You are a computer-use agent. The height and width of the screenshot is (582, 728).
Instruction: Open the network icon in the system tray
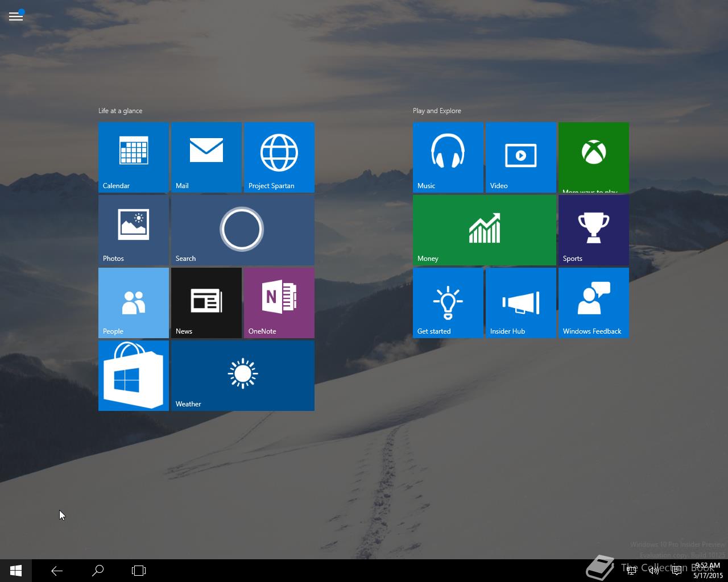631,571
